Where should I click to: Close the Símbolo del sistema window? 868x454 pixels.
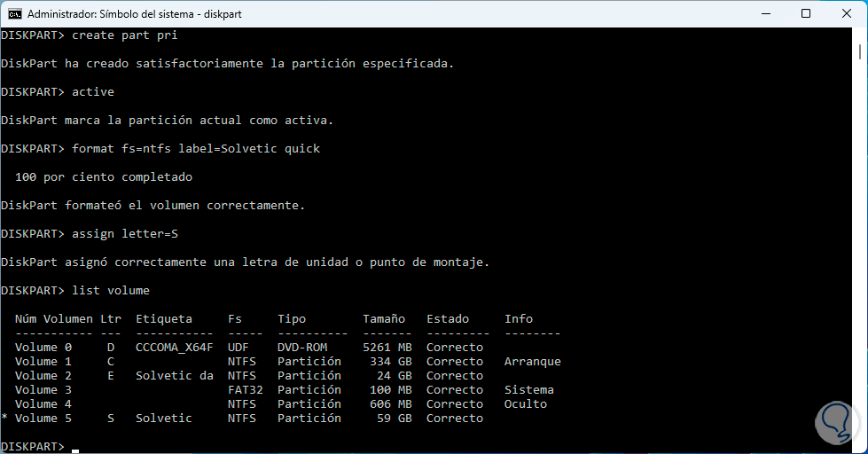846,14
